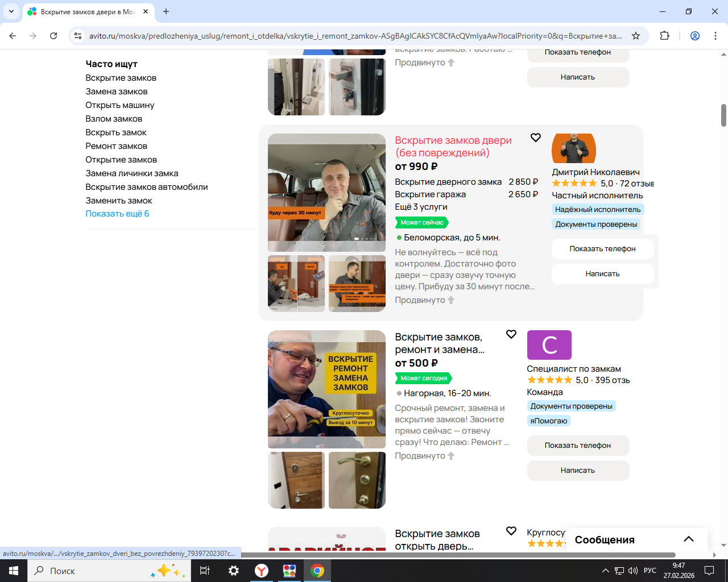Open the Windows Start menu
Viewport: 728px width, 582px height.
(x=14, y=571)
